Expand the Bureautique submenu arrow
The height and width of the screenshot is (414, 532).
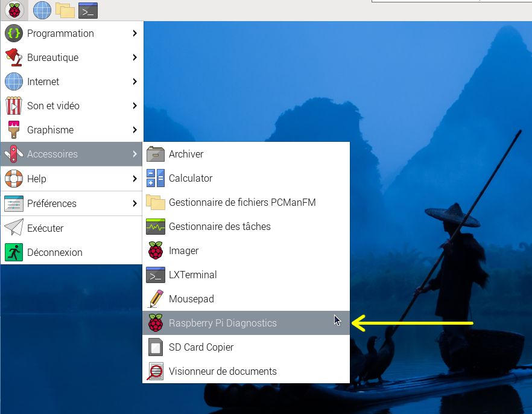click(x=135, y=57)
